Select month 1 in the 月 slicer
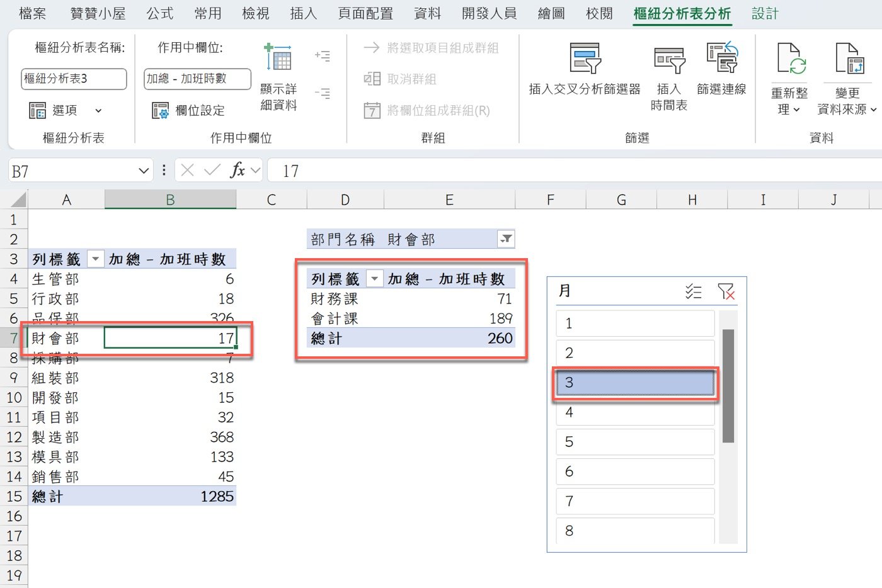Viewport: 882px width, 588px height. pyautogui.click(x=635, y=324)
